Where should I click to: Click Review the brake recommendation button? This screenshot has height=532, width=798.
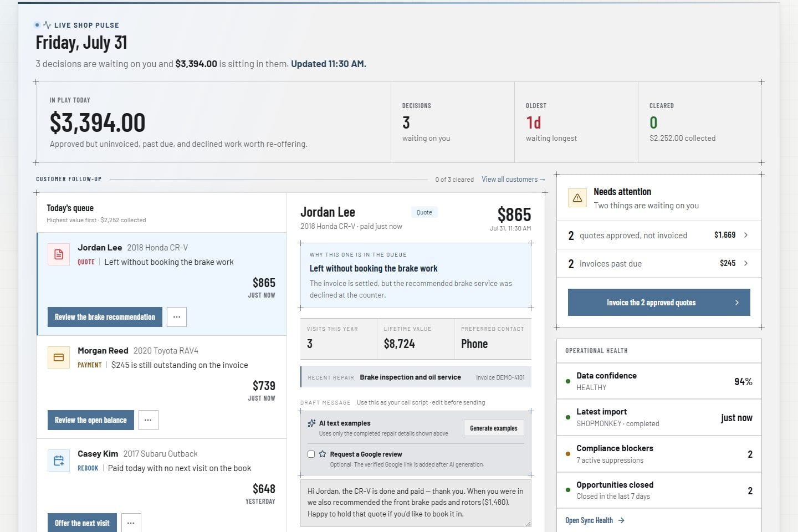(105, 317)
